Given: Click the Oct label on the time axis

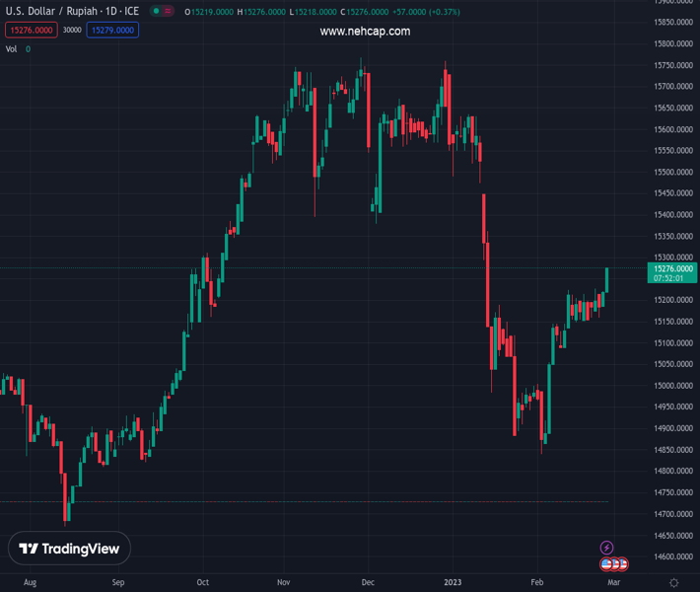Looking at the screenshot, I should click(x=202, y=583).
